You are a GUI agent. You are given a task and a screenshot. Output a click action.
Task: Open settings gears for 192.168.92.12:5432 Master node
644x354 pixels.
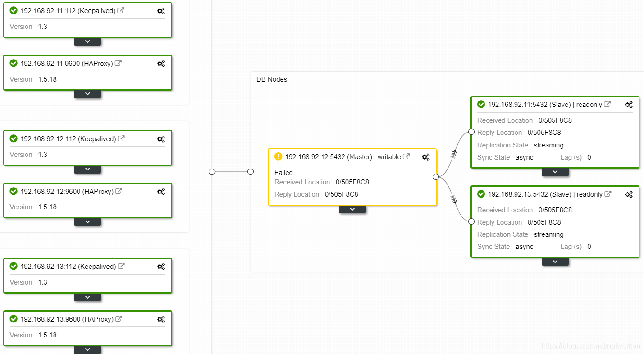coord(426,157)
